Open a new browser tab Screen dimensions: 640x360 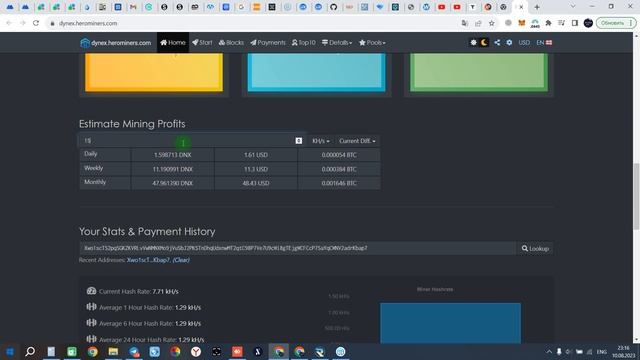coord(537,7)
